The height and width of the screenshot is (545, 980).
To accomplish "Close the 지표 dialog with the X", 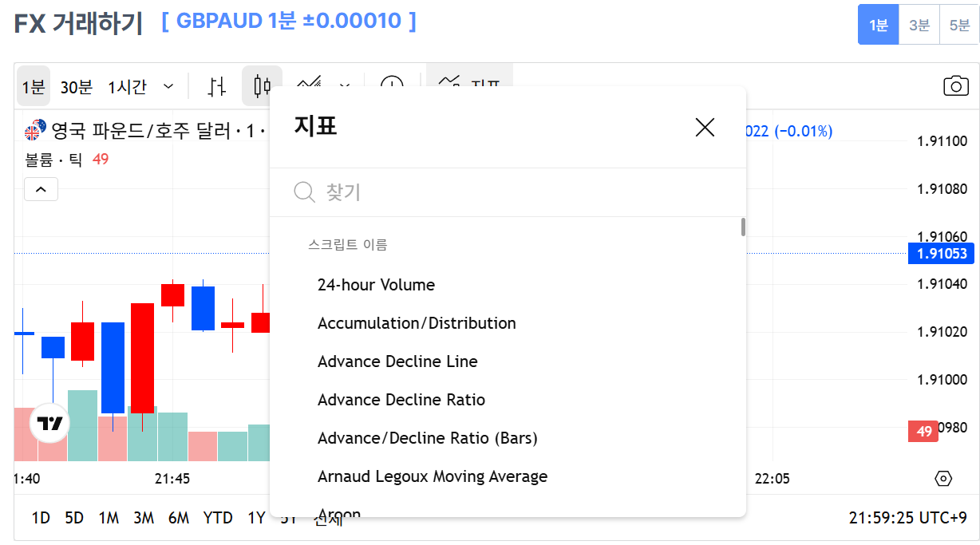I will (705, 127).
